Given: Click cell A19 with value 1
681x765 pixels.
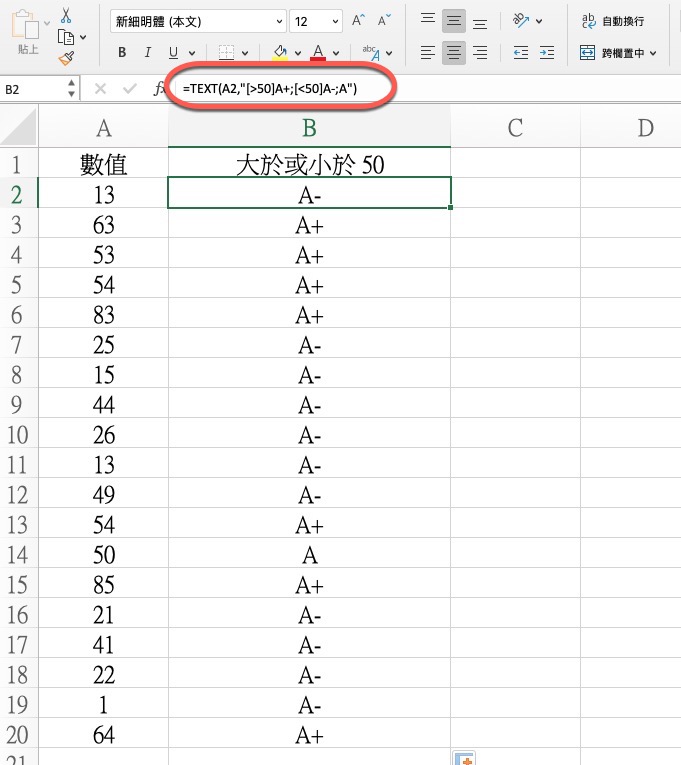Looking at the screenshot, I should tap(103, 705).
